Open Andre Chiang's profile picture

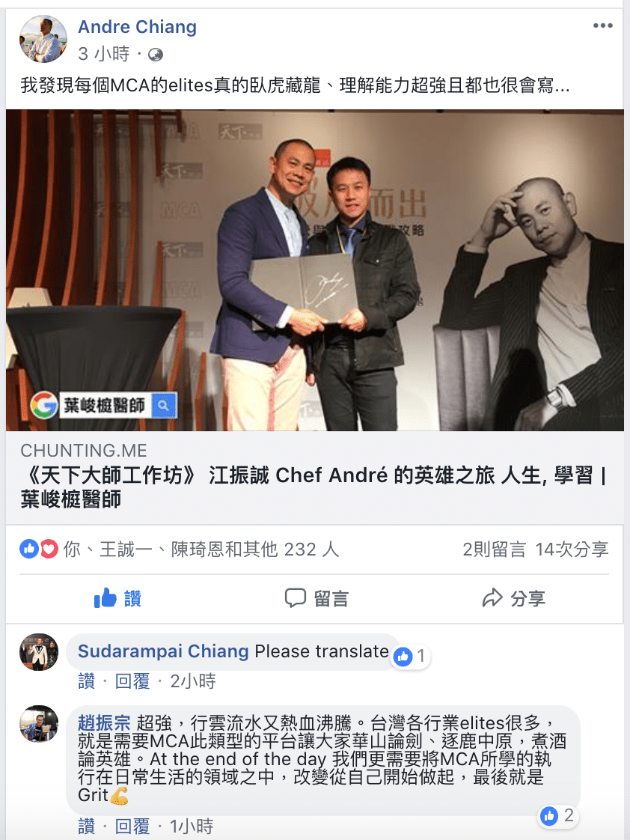43,39
